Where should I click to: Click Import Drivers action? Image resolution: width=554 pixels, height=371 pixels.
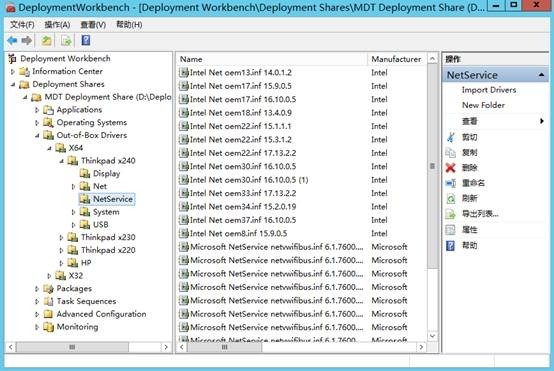coord(489,90)
